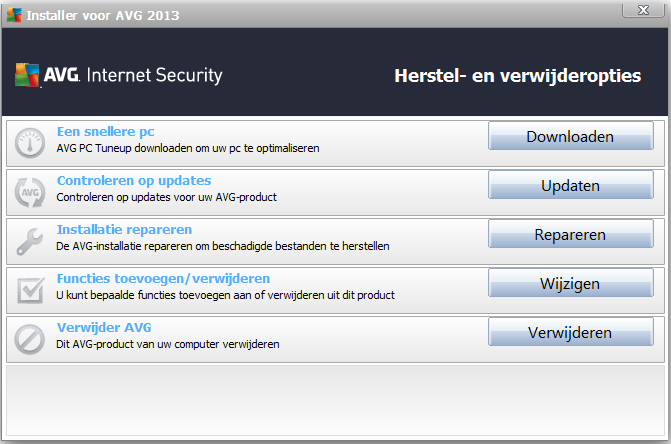Select the Installatie repareren heading

tap(125, 230)
